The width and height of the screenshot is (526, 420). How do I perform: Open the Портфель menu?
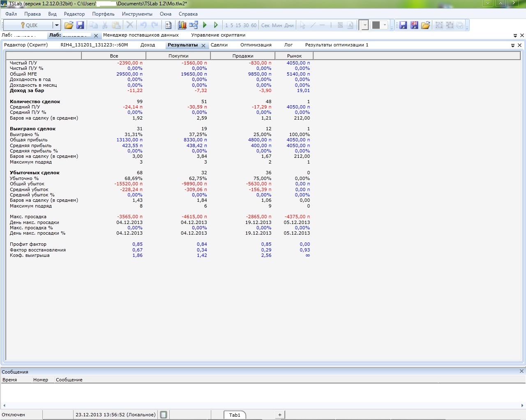(x=103, y=14)
